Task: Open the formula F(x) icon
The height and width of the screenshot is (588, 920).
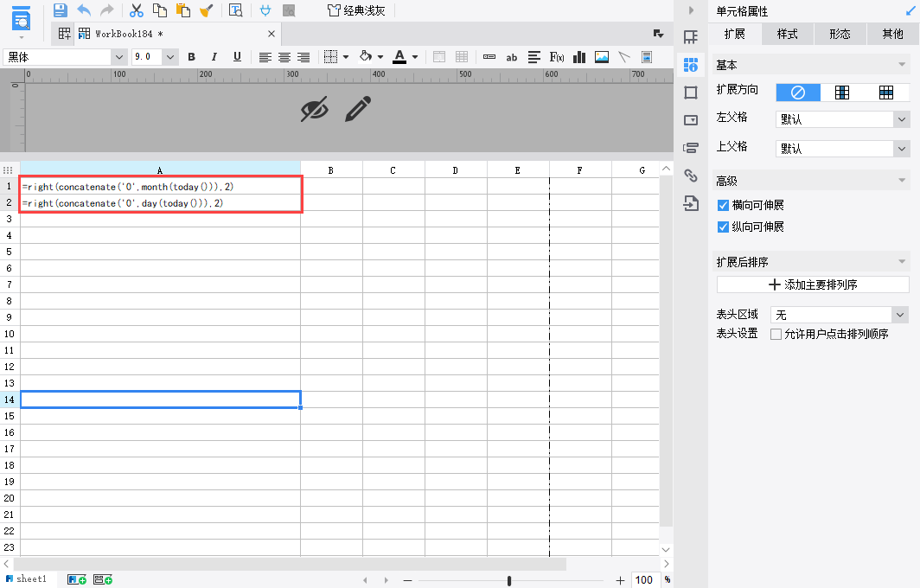Action: point(557,57)
